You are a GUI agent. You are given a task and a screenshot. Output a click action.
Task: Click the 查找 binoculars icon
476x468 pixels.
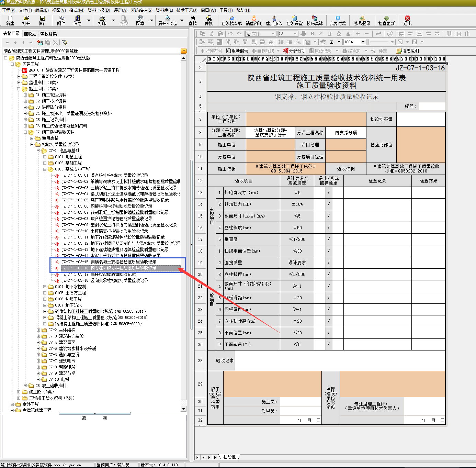(193, 20)
